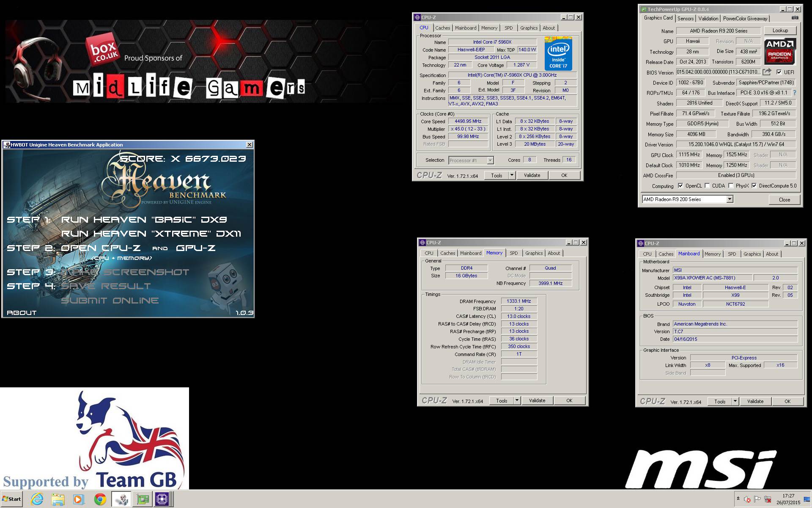
Task: Click GPU-Z screenshot camera icon
Action: point(795,18)
